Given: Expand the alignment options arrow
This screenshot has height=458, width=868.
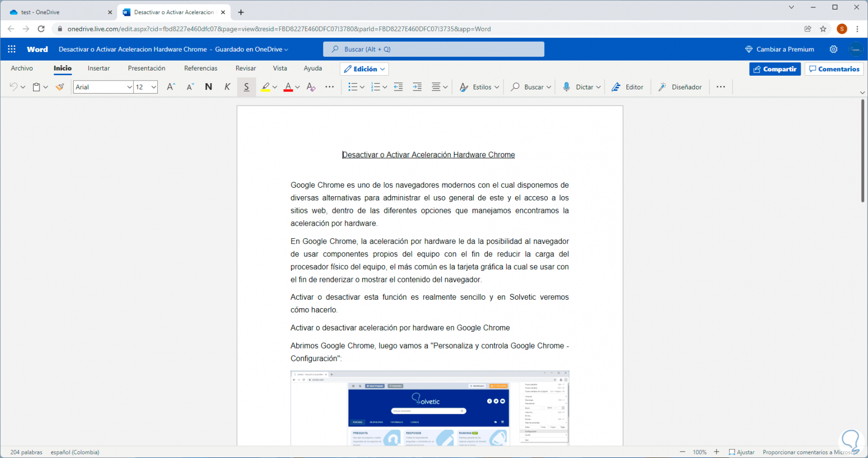Looking at the screenshot, I should click(446, 87).
